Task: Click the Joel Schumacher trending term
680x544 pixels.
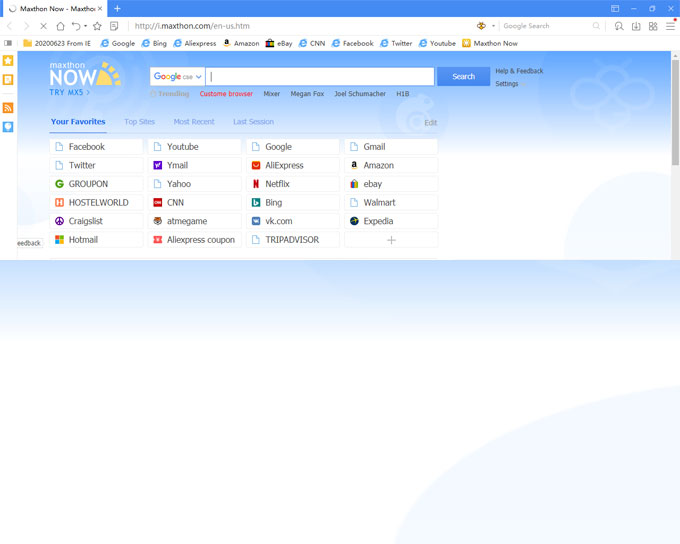Action: [x=360, y=94]
